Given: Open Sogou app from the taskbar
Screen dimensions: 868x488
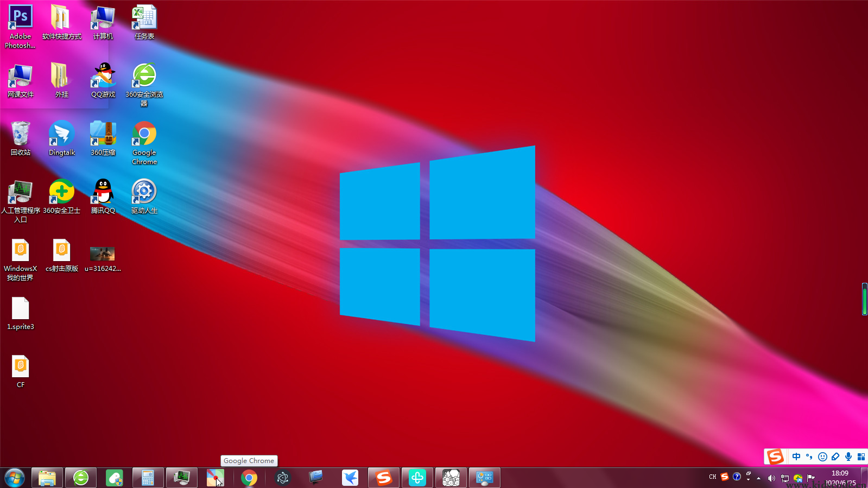Looking at the screenshot, I should point(384,478).
